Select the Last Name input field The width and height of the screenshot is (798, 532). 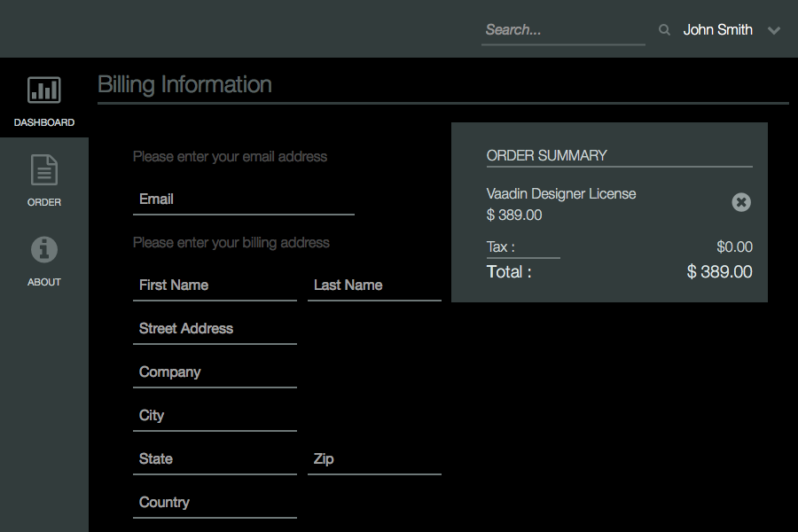(373, 286)
